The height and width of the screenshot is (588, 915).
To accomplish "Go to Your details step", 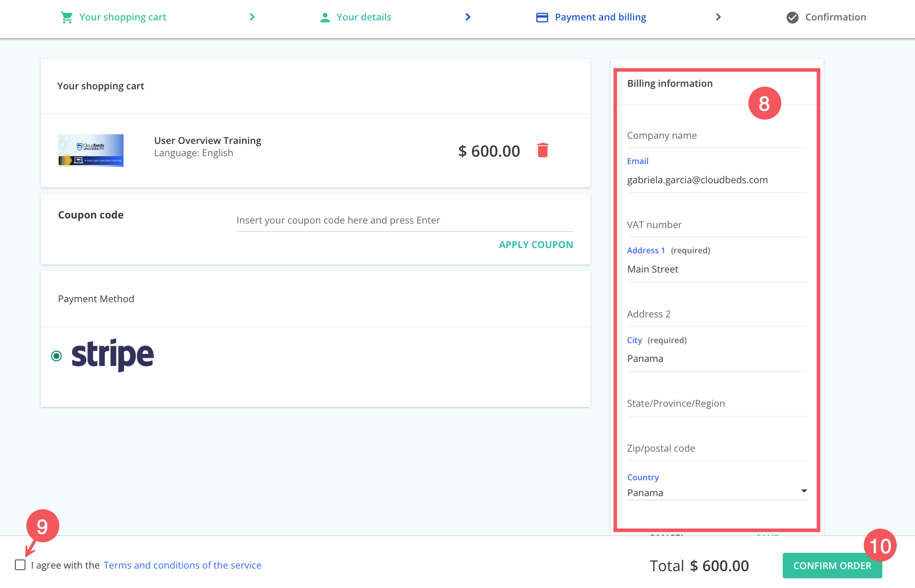I will tap(364, 17).
